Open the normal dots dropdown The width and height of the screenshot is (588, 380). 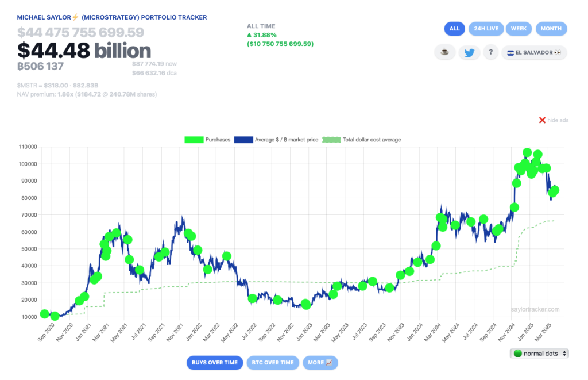539,354
